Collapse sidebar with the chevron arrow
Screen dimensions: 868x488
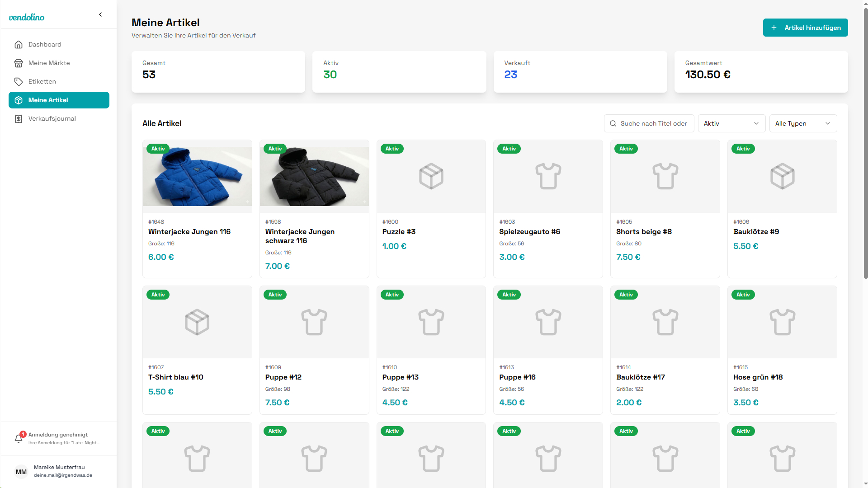(100, 14)
